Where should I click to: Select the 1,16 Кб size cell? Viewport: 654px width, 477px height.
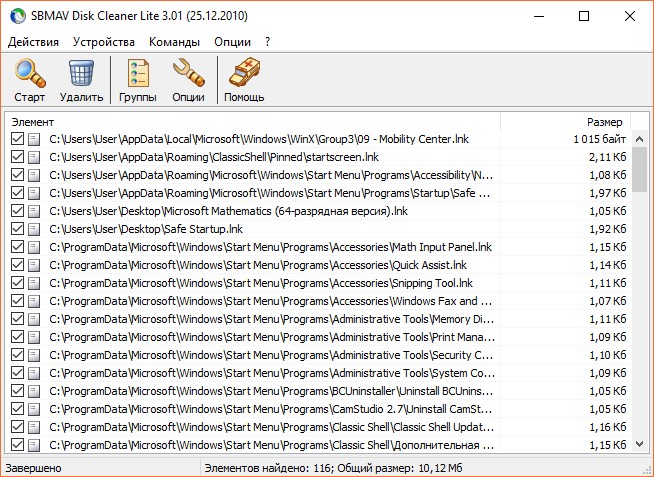click(x=608, y=427)
